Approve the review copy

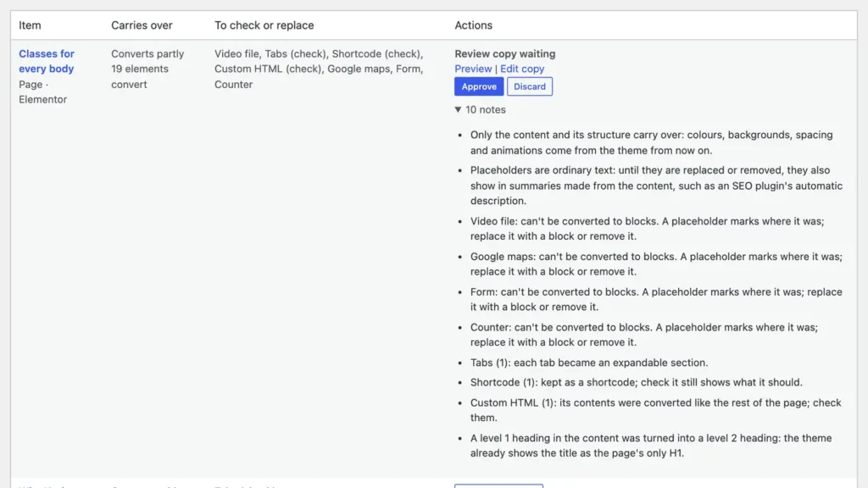click(479, 86)
